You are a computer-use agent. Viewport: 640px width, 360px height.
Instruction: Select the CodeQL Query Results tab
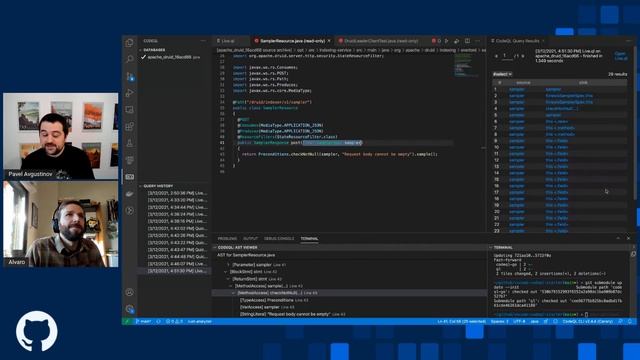click(x=518, y=41)
